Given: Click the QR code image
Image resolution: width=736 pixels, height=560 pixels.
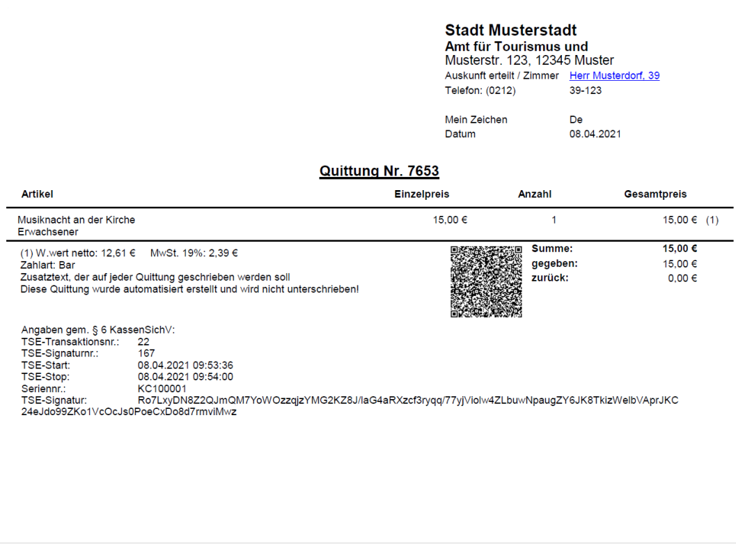Looking at the screenshot, I should pos(486,281).
